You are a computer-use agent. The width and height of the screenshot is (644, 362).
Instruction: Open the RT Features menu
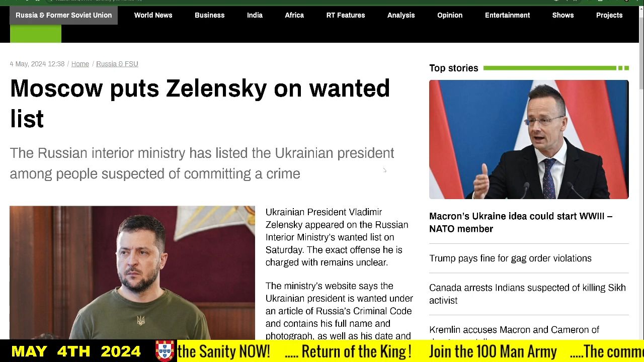pos(346,15)
